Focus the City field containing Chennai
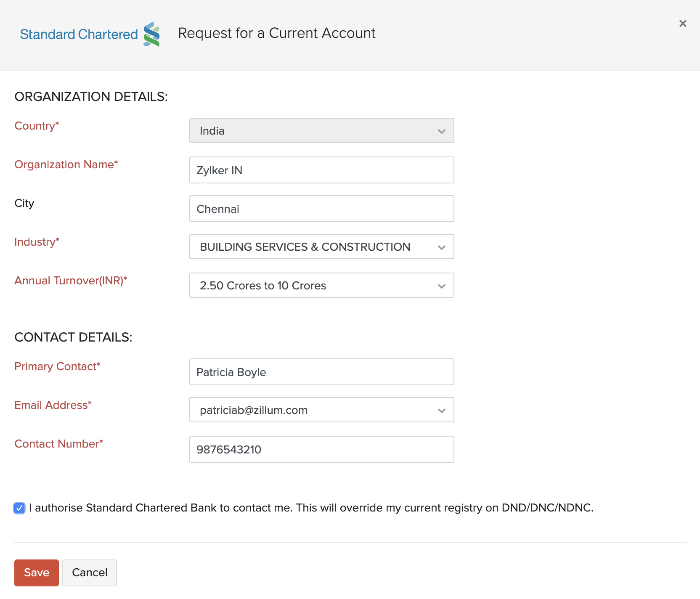Viewport: 700px width, 599px height. click(x=321, y=209)
